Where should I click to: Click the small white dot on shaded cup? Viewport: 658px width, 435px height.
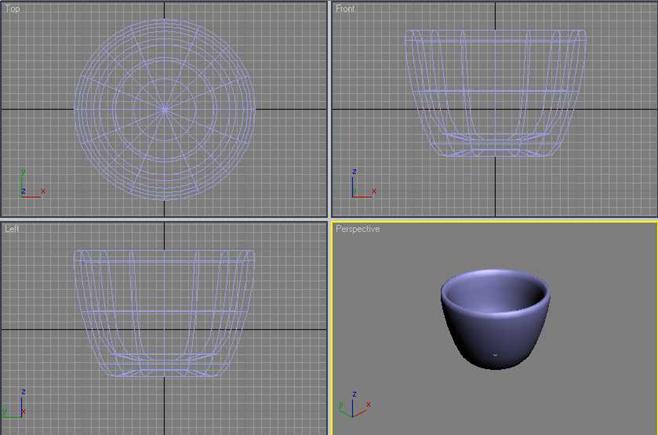click(494, 354)
